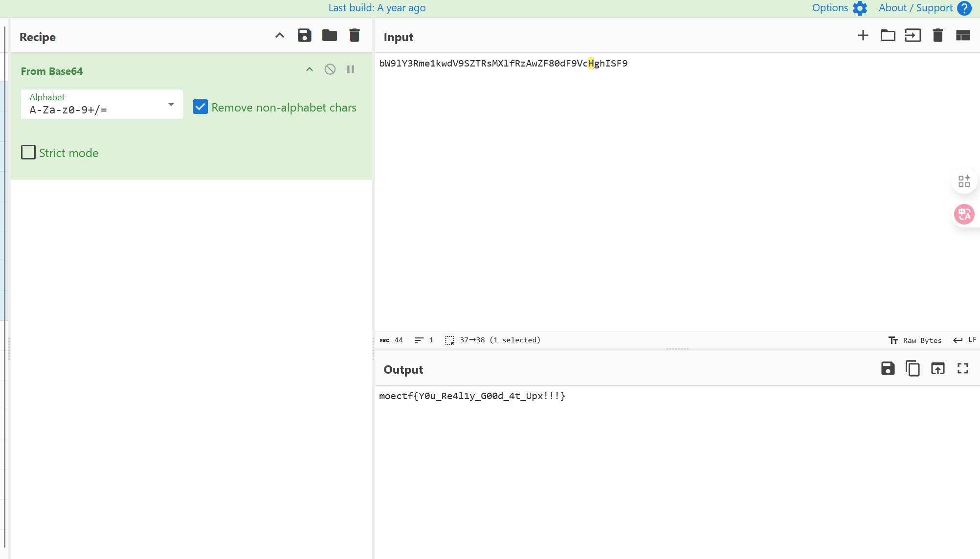
Task: Uncheck Remove non-alphabet chars
Action: pyautogui.click(x=200, y=107)
